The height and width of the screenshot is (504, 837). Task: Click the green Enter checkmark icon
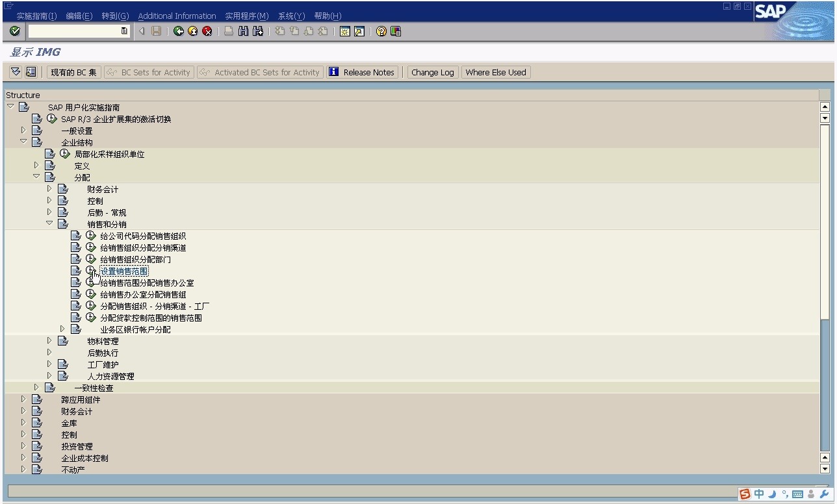point(16,31)
